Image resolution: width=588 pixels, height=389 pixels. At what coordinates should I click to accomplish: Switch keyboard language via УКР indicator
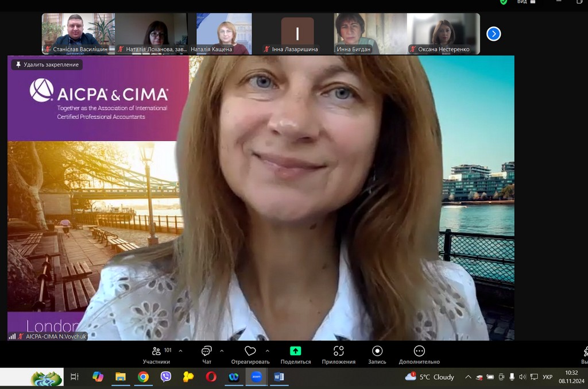click(547, 377)
